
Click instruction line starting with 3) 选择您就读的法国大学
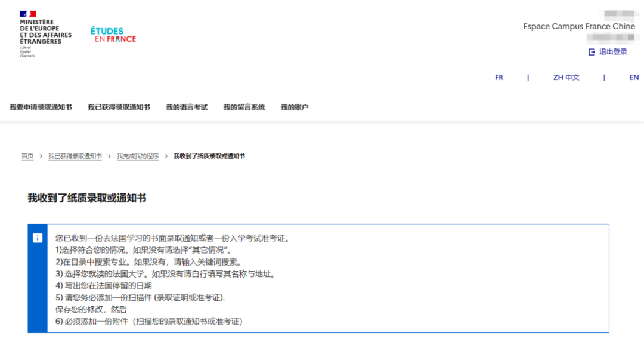pos(166,274)
